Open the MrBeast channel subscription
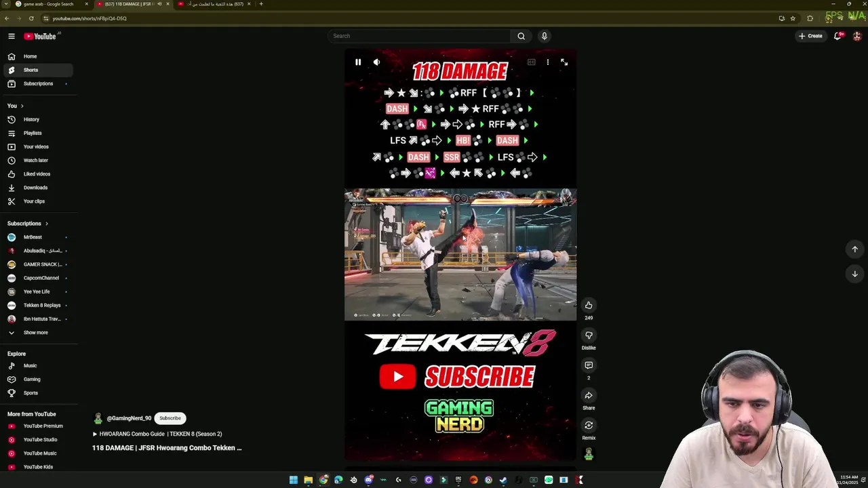 [37, 237]
